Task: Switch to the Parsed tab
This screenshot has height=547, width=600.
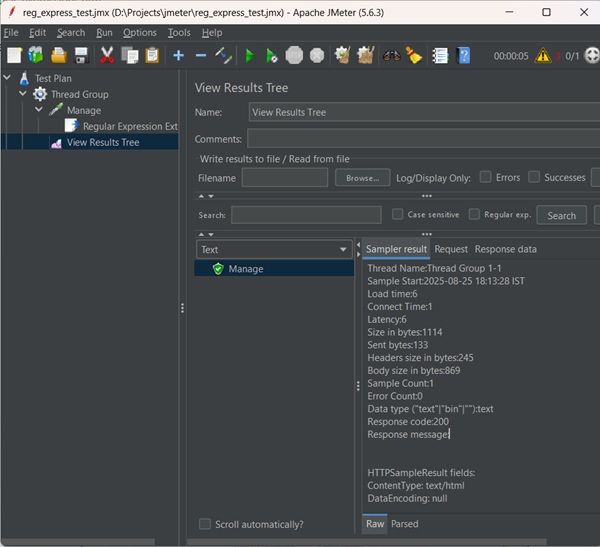Action: (404, 524)
